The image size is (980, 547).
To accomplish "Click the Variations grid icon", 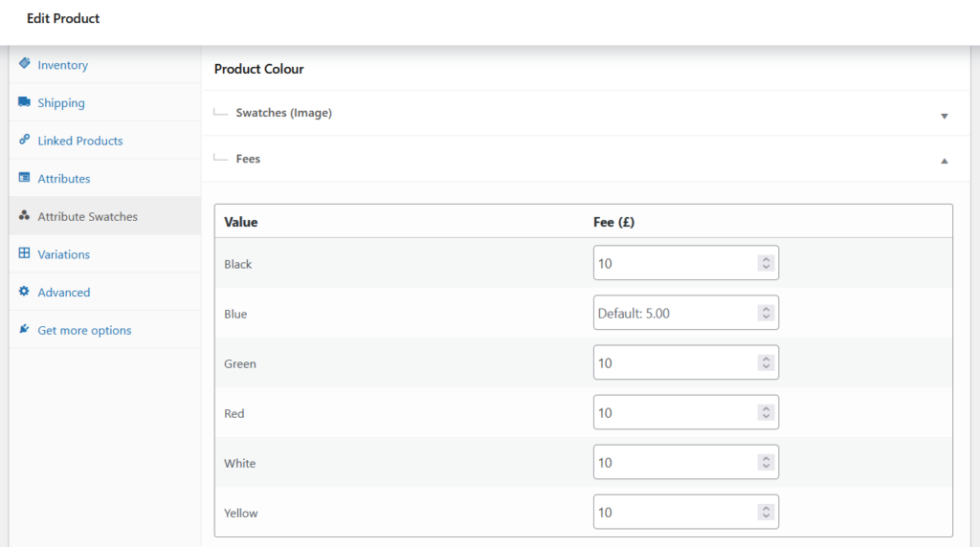I will [24, 253].
